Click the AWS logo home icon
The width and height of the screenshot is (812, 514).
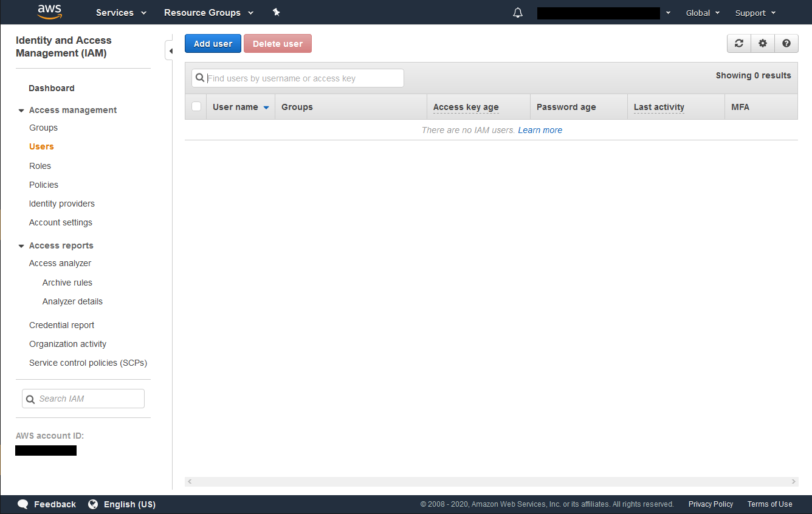pos(49,12)
